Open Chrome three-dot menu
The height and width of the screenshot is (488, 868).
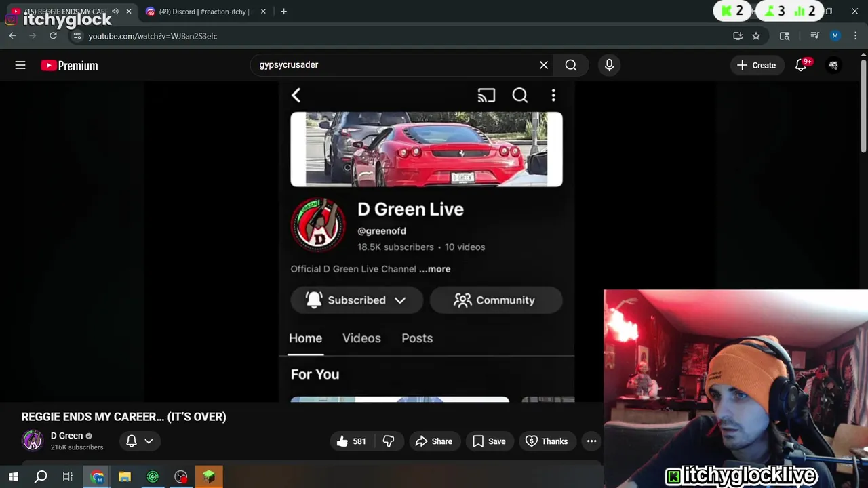click(855, 36)
